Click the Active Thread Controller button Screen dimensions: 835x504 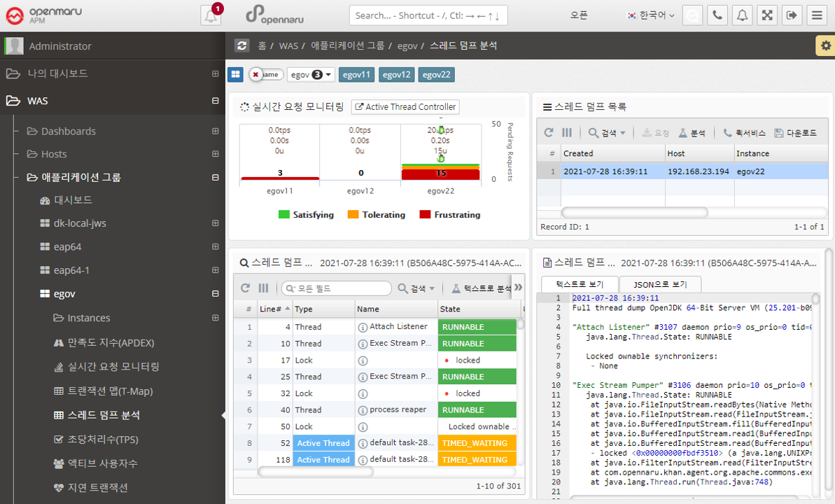pyautogui.click(x=405, y=107)
